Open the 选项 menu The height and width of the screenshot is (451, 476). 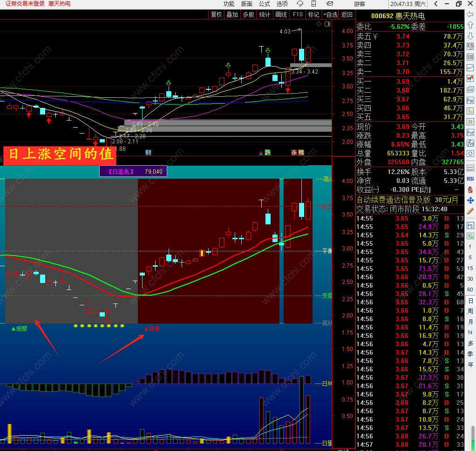(x=282, y=4)
